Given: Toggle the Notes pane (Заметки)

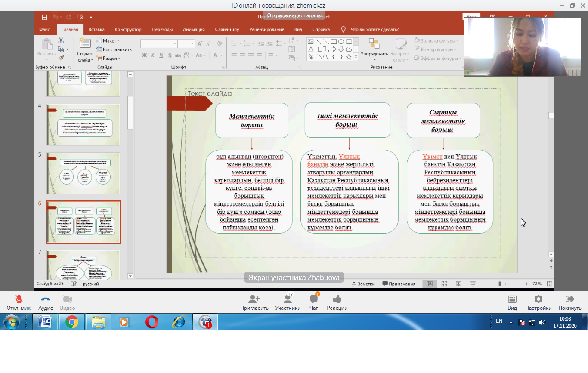Looking at the screenshot, I should coord(363,284).
